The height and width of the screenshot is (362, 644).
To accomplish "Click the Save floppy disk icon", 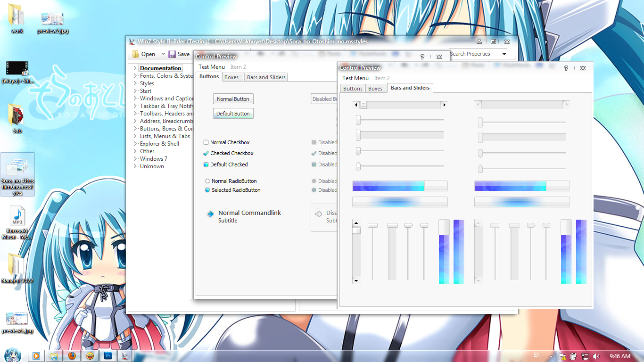I will coord(172,54).
